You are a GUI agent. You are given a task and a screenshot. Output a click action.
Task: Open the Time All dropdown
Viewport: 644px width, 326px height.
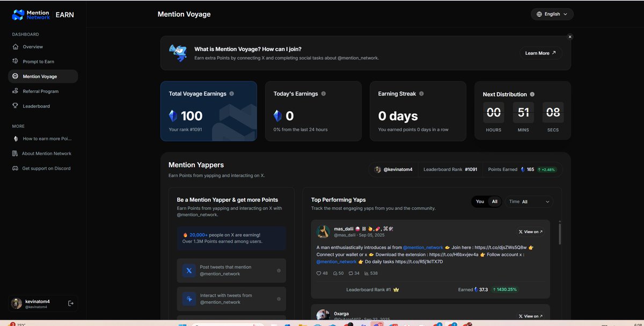tap(529, 201)
